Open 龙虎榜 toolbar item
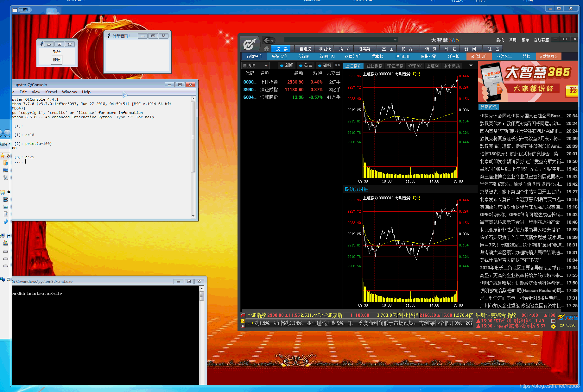The image size is (583, 392). tap(377, 56)
